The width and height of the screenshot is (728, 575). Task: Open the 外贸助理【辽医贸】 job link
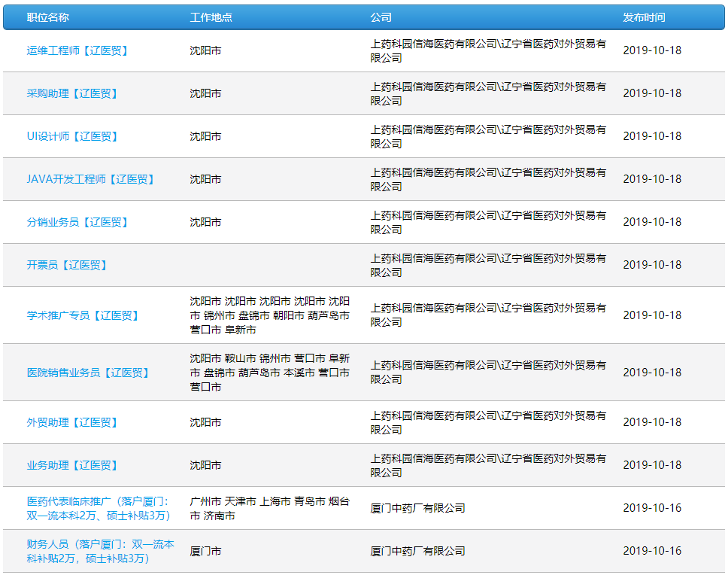coord(72,422)
